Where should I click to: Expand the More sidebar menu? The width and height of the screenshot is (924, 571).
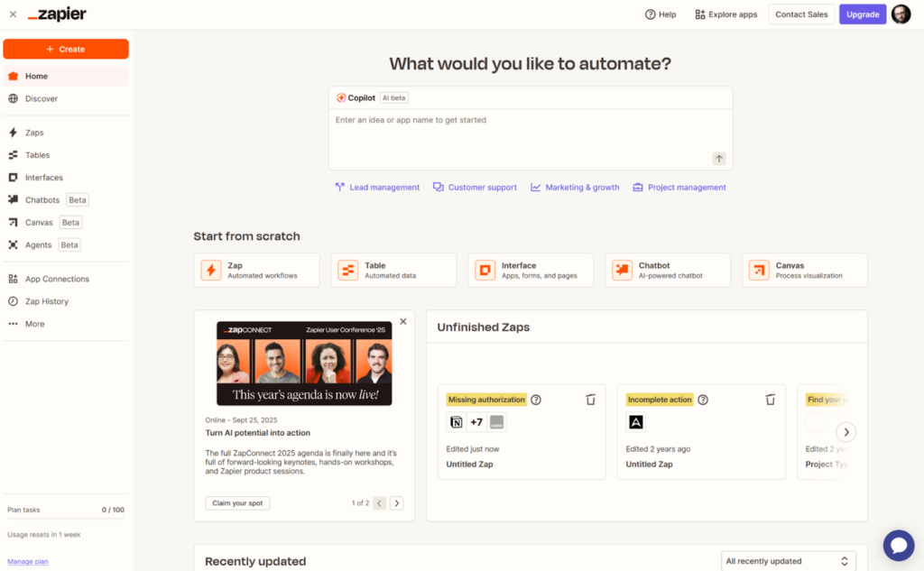[34, 324]
